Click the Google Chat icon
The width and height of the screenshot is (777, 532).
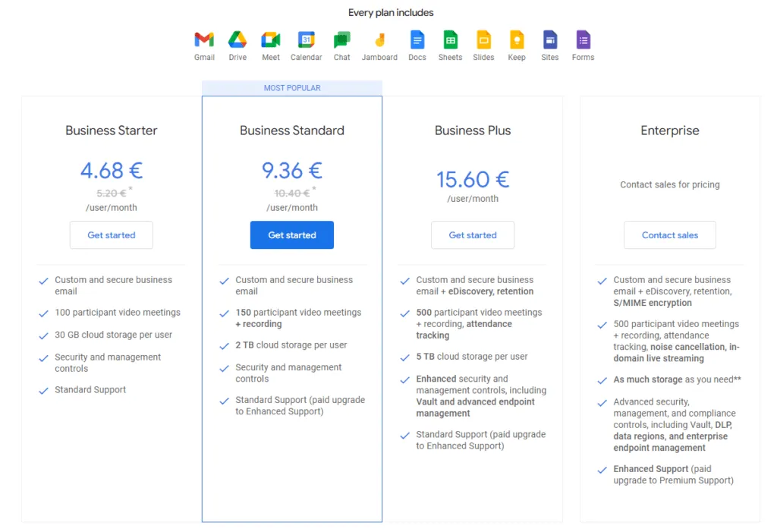341,40
